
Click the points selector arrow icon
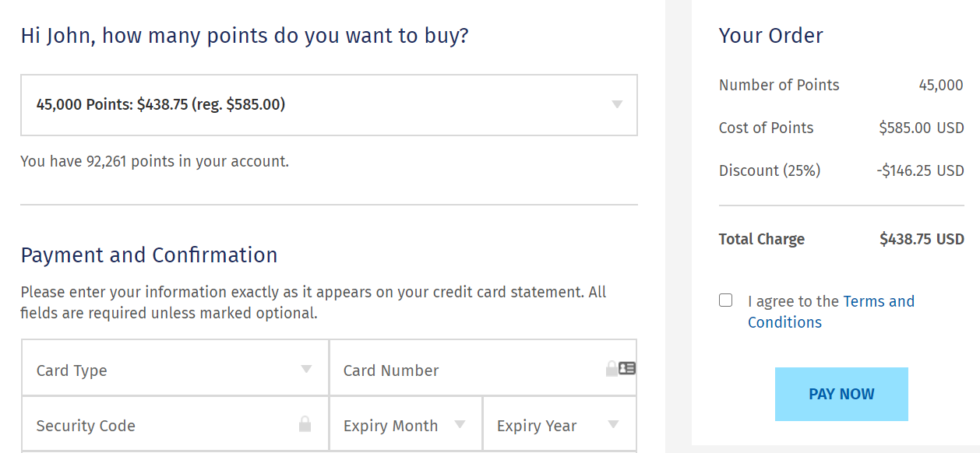point(617,104)
